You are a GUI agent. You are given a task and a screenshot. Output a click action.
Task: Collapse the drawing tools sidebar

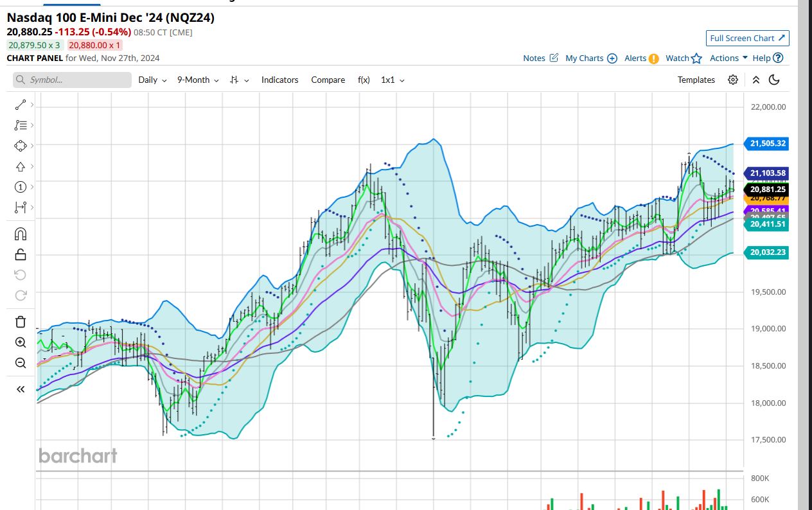[20, 389]
